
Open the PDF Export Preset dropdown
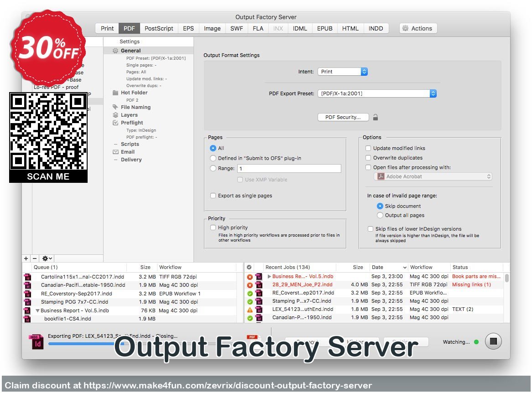pyautogui.click(x=377, y=93)
